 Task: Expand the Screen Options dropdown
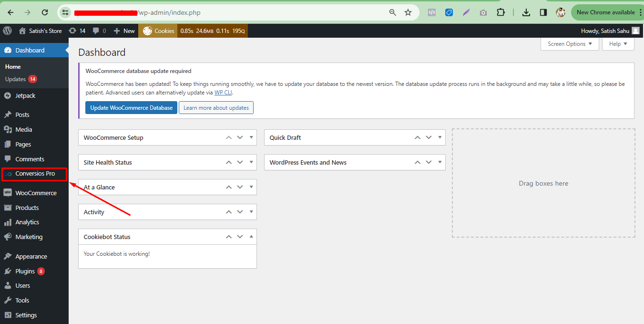click(x=570, y=44)
